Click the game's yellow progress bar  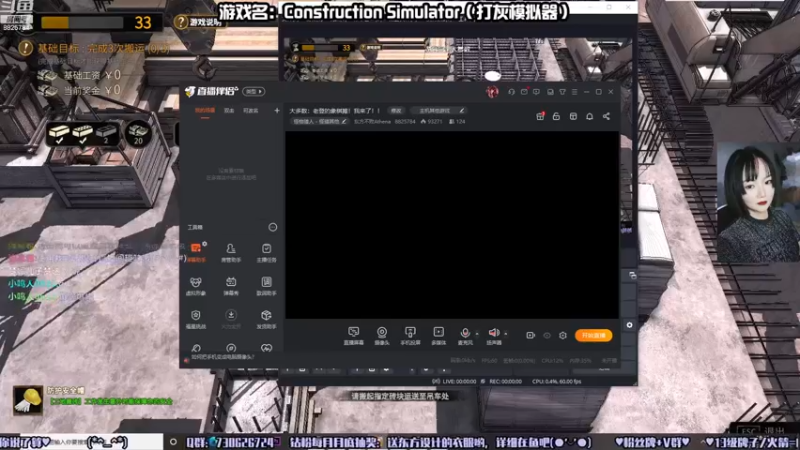click(x=82, y=22)
